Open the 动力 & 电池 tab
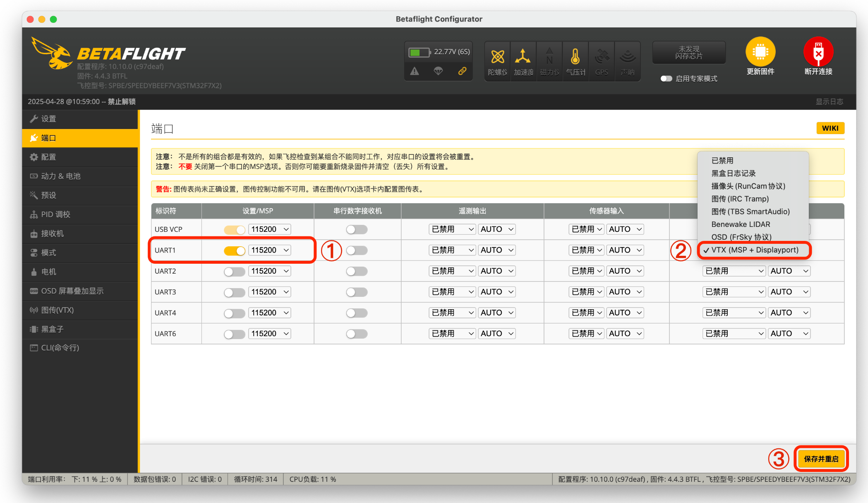 80,176
